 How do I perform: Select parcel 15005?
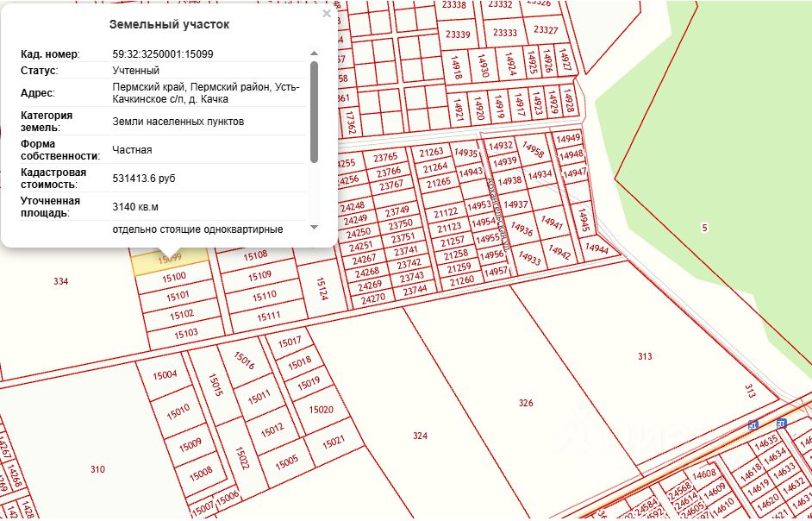[x=286, y=461]
